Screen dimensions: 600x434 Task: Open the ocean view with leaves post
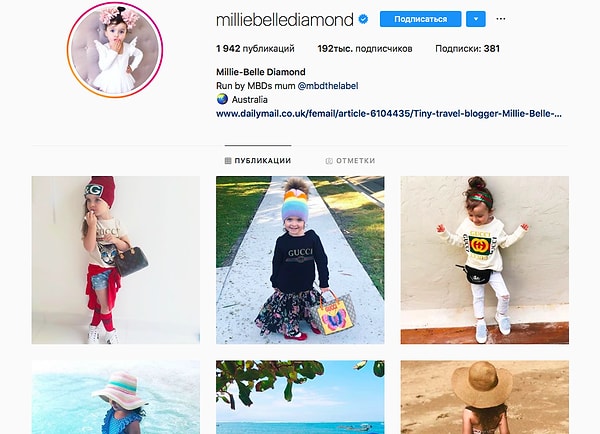[x=300, y=397]
